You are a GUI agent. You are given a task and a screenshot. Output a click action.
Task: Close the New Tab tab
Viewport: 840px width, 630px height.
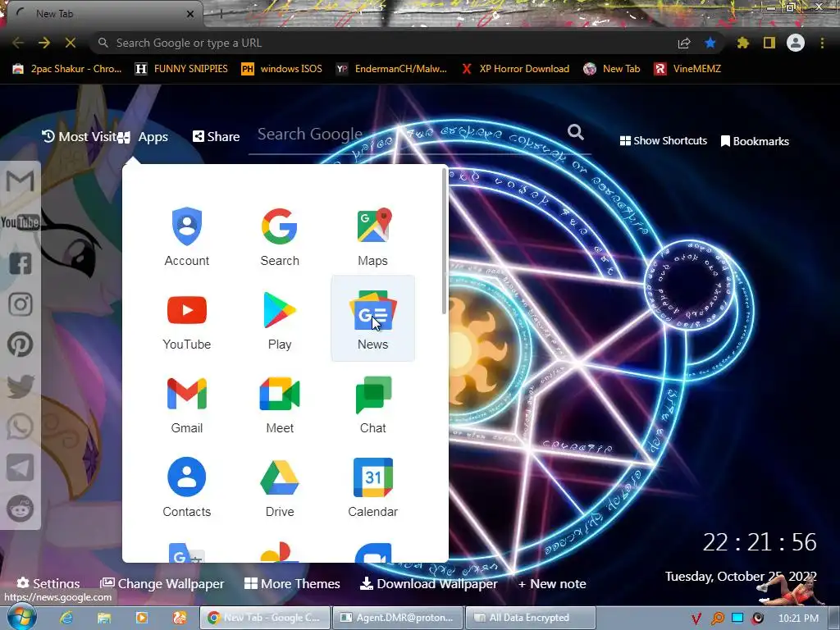[190, 14]
